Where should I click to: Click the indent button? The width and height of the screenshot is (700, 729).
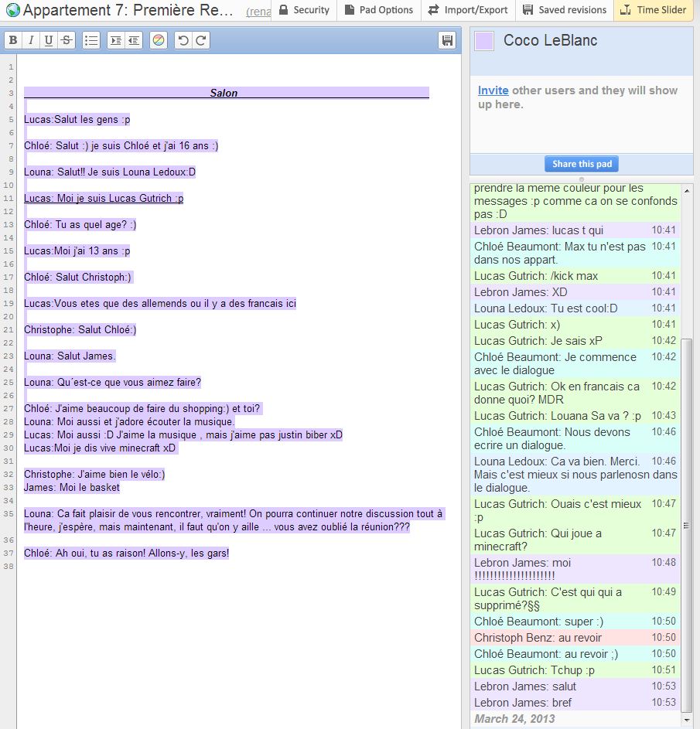point(116,41)
